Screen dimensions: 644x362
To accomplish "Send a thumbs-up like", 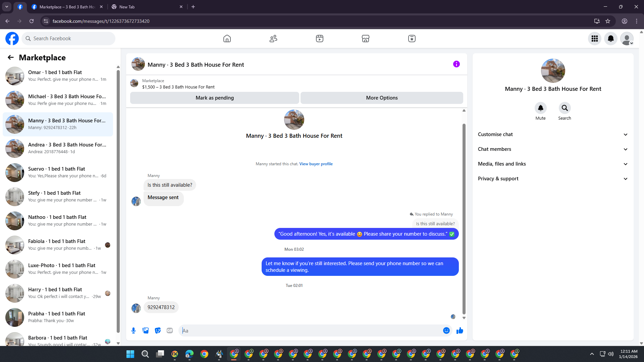I will click(460, 330).
